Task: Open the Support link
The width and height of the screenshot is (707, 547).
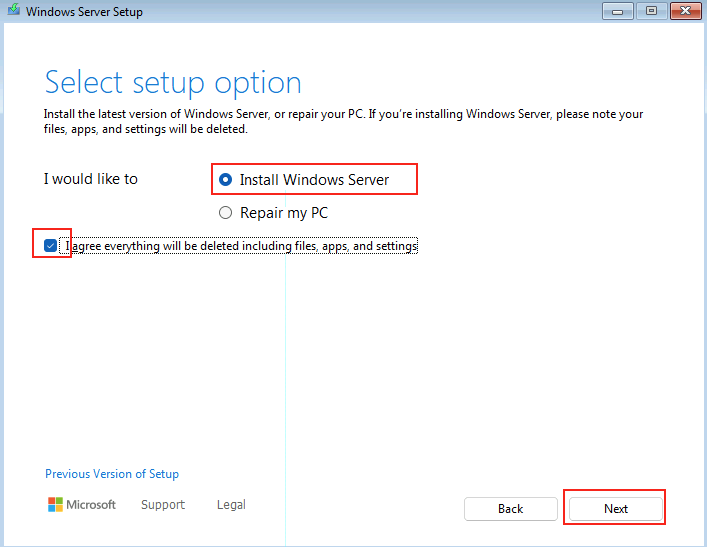Action: pyautogui.click(x=163, y=505)
